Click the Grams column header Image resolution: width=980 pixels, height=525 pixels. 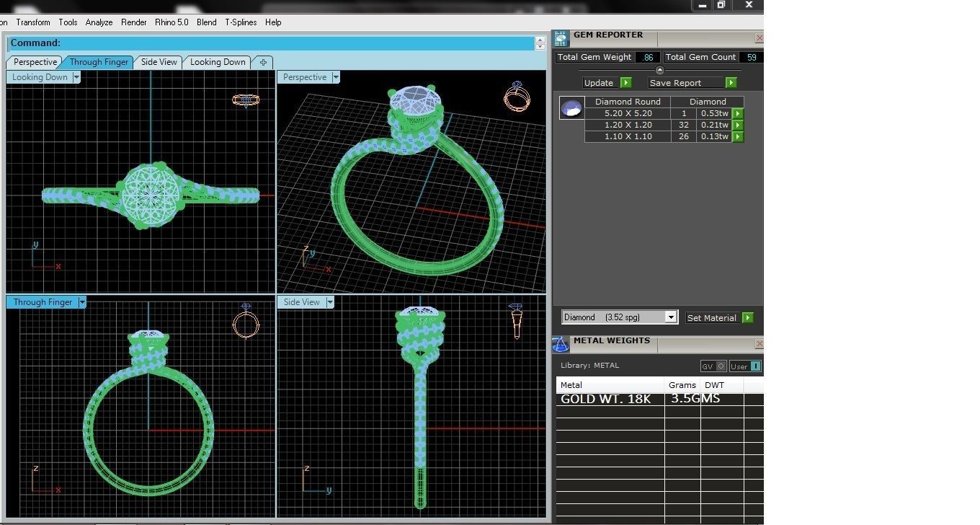tap(682, 385)
